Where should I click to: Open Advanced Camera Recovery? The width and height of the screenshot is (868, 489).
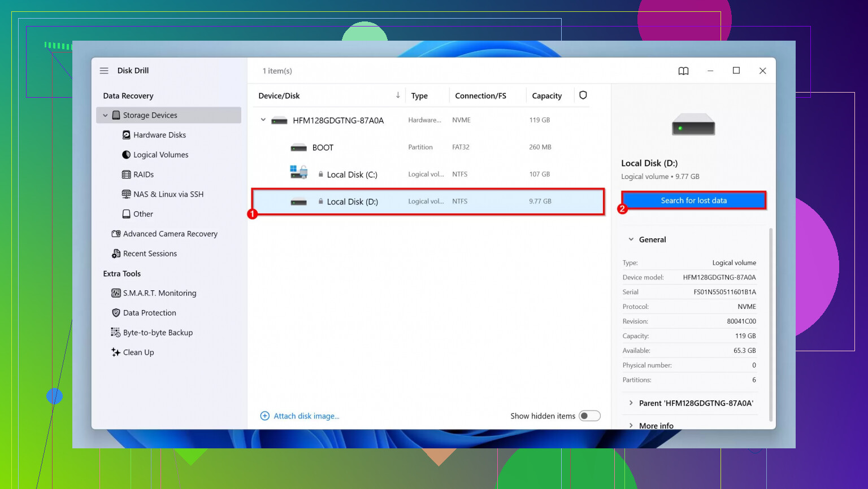[170, 234]
